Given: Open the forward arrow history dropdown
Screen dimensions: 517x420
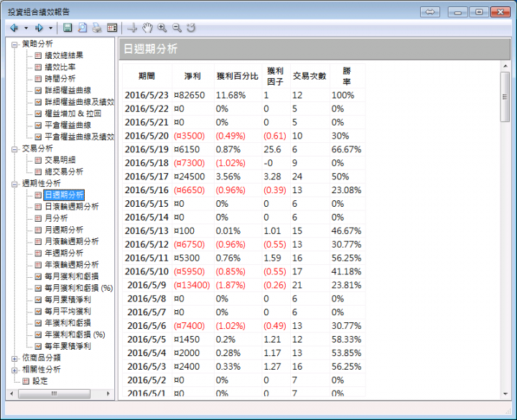Looking at the screenshot, I should tap(50, 28).
